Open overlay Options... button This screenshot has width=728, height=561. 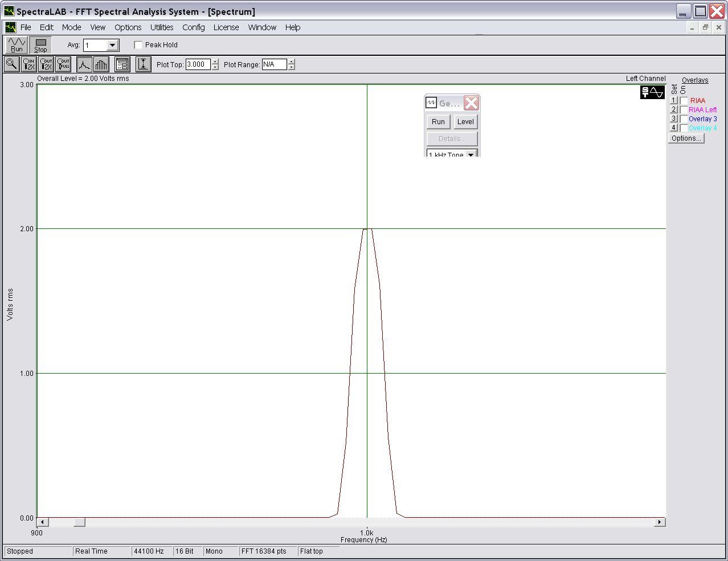(686, 138)
